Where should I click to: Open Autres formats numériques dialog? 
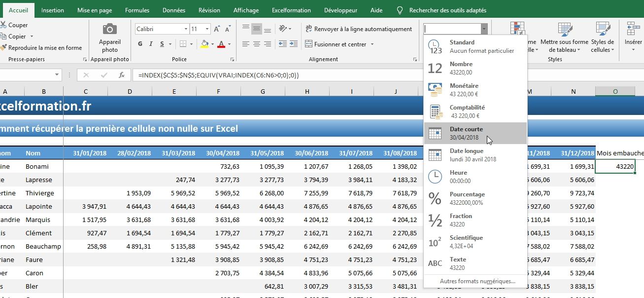pos(475,281)
